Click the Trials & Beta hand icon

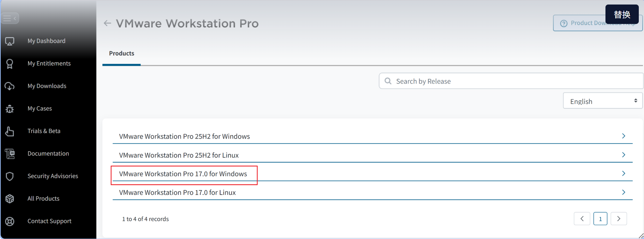tap(10, 131)
